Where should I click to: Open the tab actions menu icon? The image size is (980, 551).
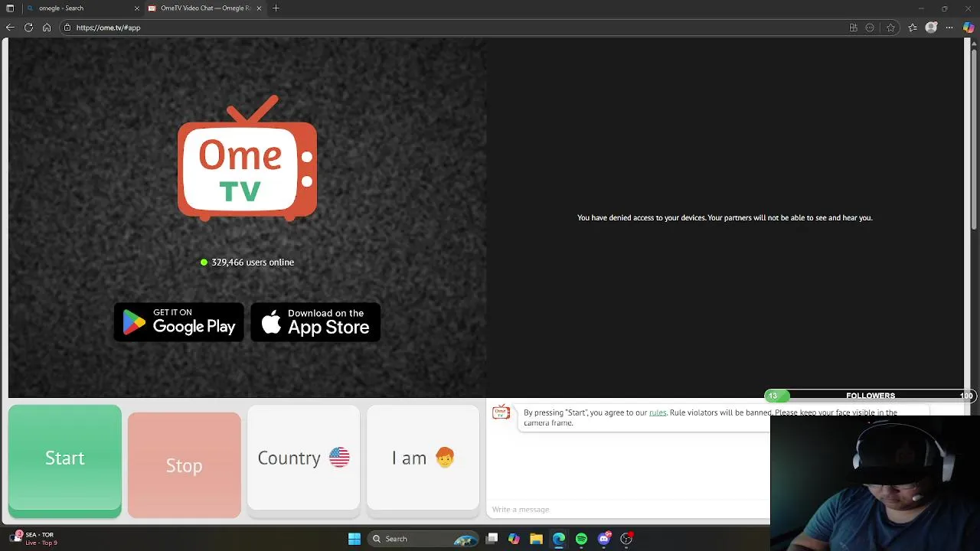(10, 8)
